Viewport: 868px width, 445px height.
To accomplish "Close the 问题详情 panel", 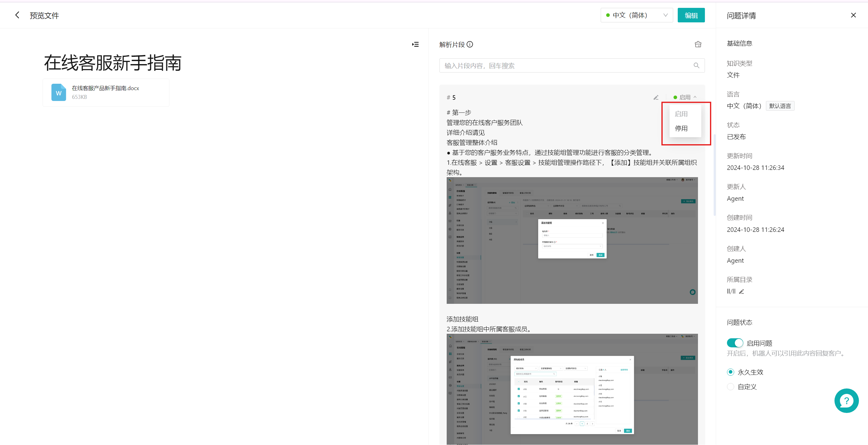I will click(x=853, y=15).
